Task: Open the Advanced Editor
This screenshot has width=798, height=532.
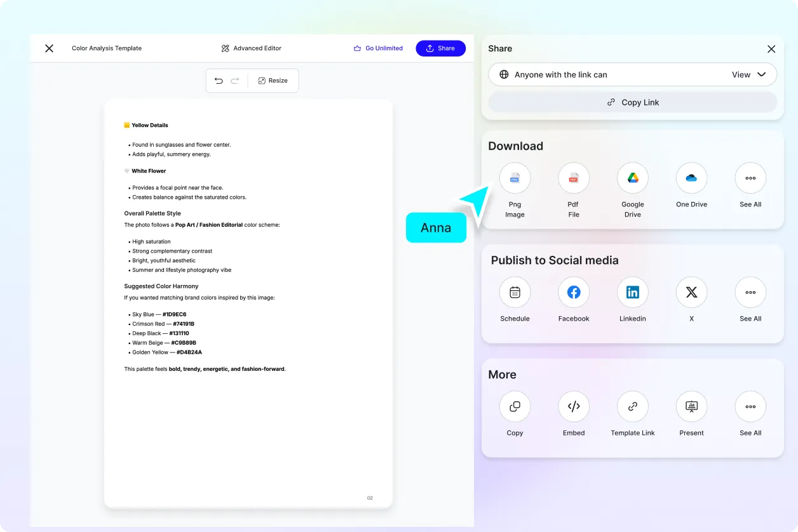Action: 251,48
